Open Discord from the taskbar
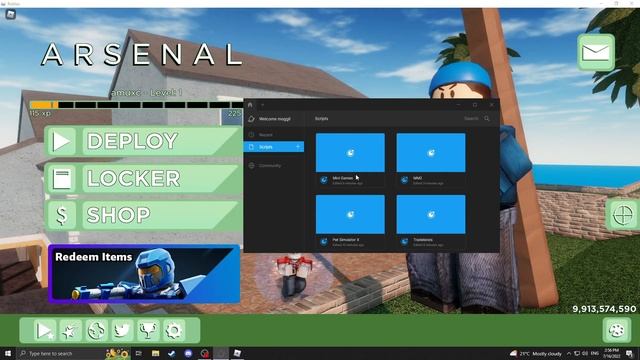 (x=188, y=353)
